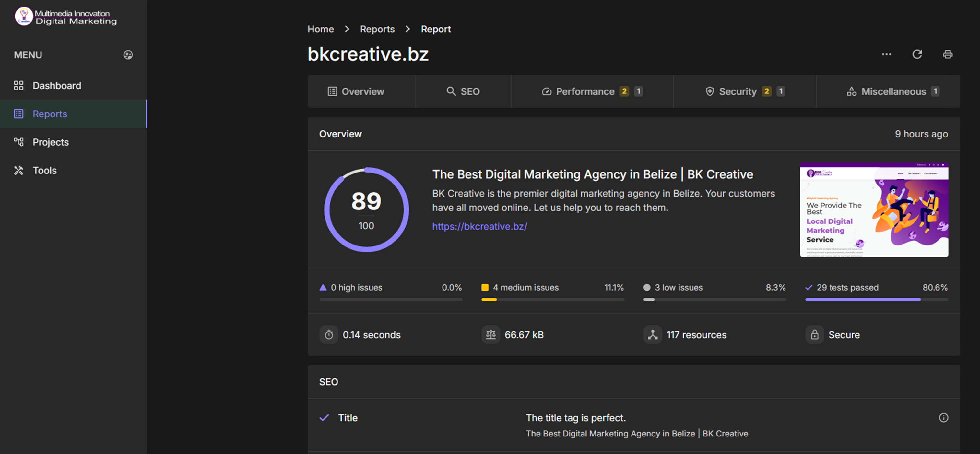Click the Multimedia Innovation logo
Image resolution: width=980 pixels, height=454 pixels.
click(x=65, y=17)
